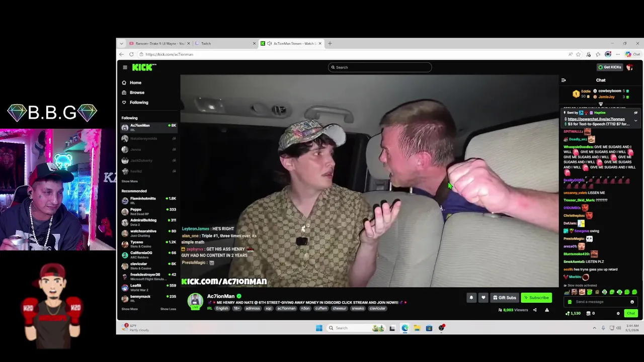Screen dimensions: 644x362
Task: Open the Windows Start menu
Action: point(319,328)
